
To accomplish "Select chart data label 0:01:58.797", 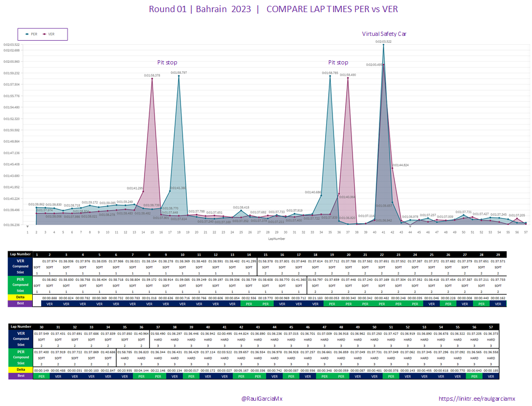I will point(179,73).
